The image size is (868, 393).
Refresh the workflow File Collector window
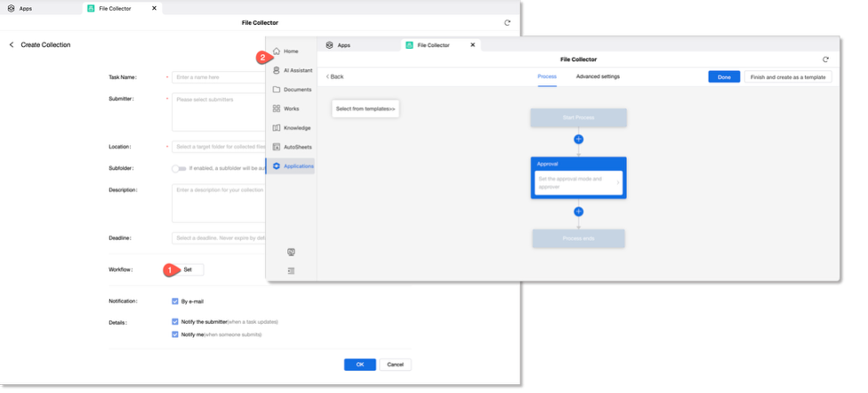(x=825, y=60)
